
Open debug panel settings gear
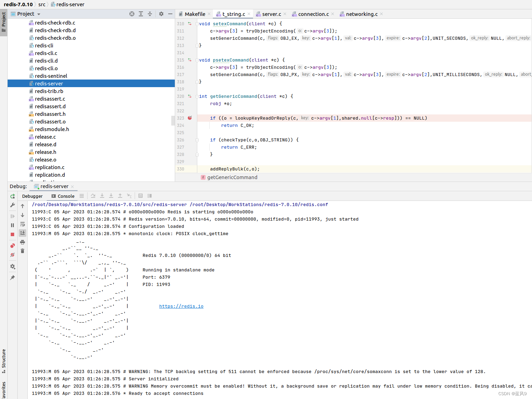tap(12, 267)
